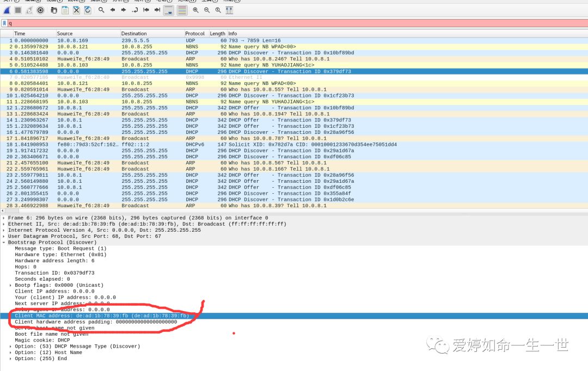Open the find packet magnifier

101,10
